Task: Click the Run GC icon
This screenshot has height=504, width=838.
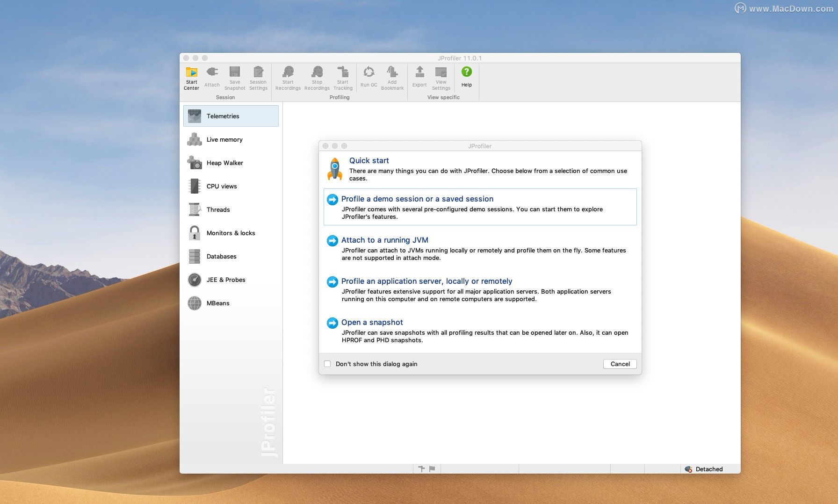Action: 368,72
